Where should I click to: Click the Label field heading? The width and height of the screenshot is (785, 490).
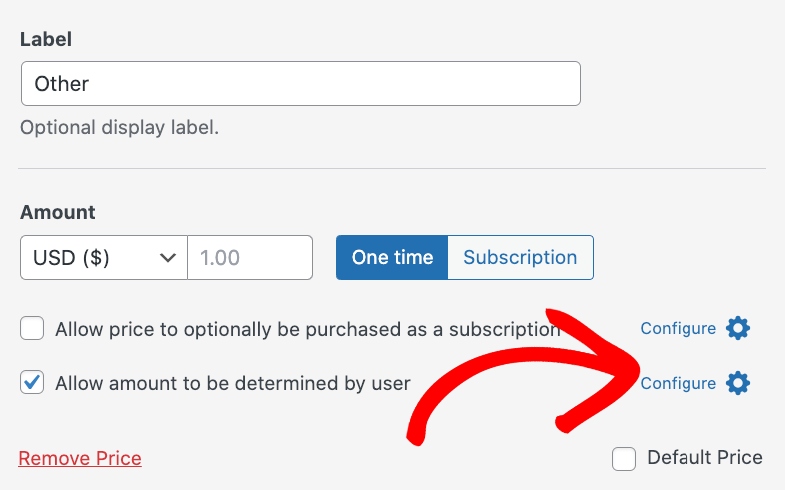[x=46, y=40]
